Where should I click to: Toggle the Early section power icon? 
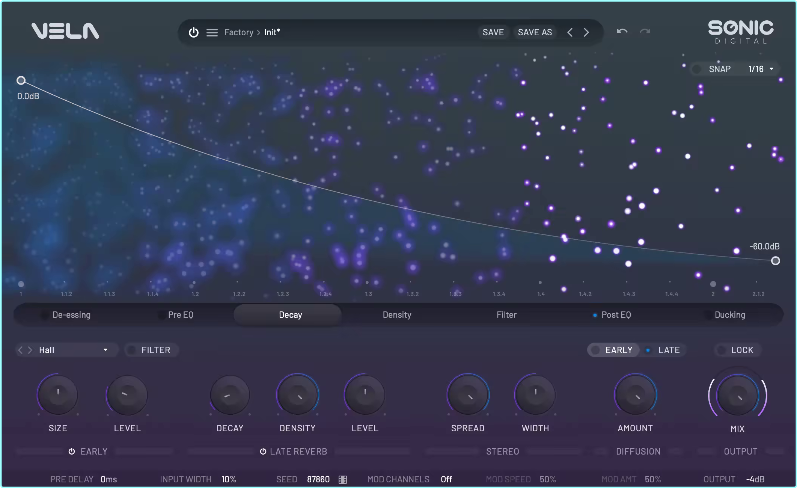pyautogui.click(x=72, y=451)
